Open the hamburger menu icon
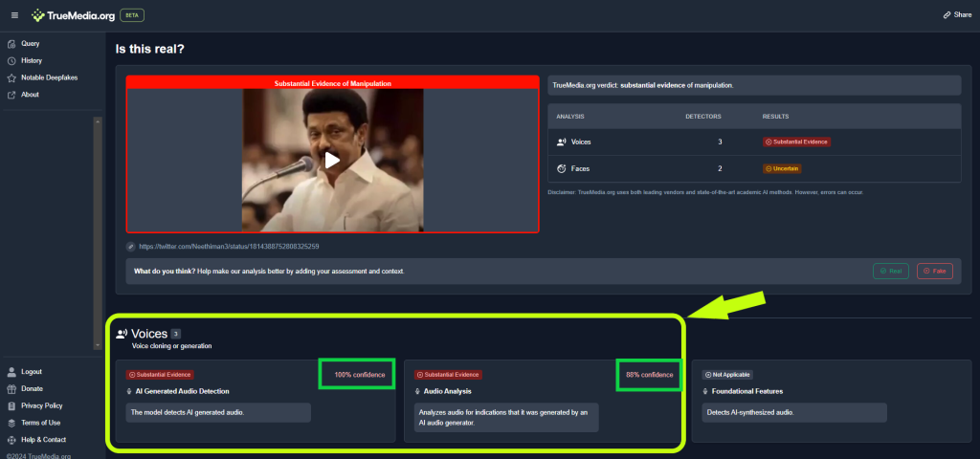This screenshot has height=459, width=980. [x=15, y=15]
